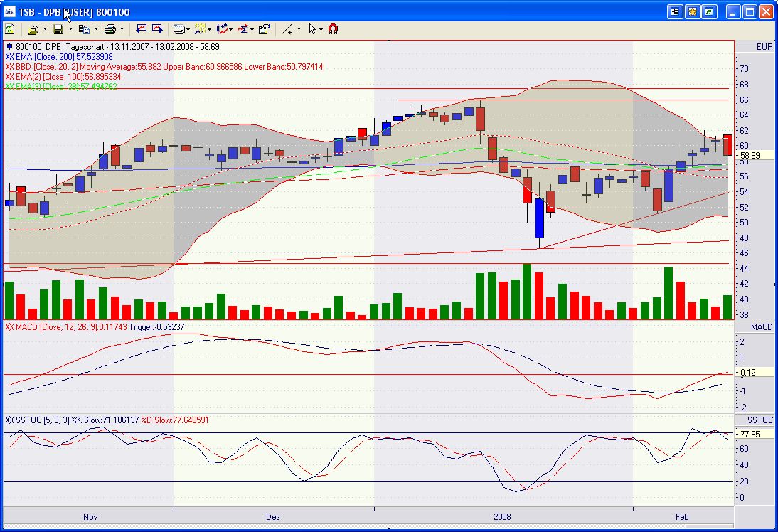This screenshot has width=778, height=532.
Task: Go to previous chart with left-arrow icon
Action: (x=142, y=28)
